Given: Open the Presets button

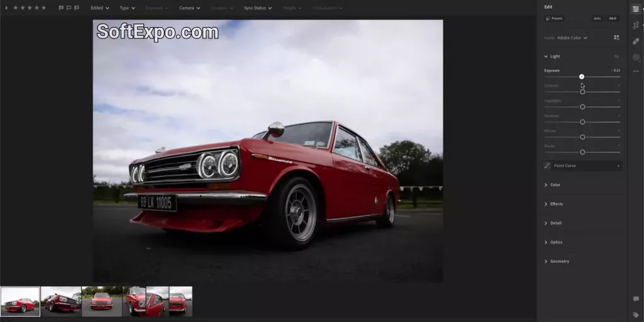Looking at the screenshot, I should pos(554,18).
